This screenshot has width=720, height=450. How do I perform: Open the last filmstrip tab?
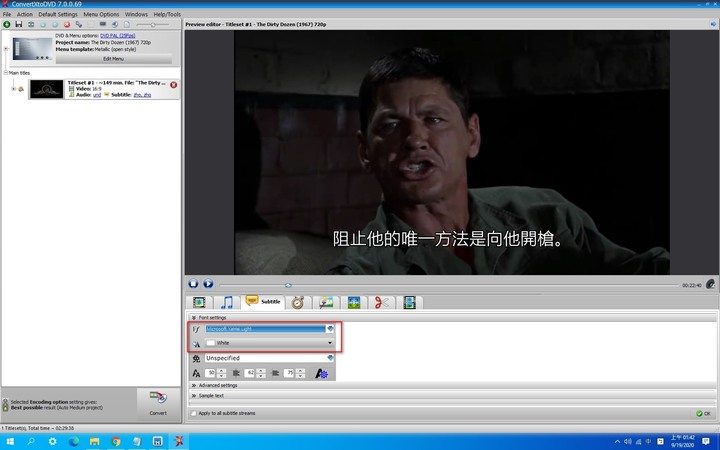tap(409, 302)
